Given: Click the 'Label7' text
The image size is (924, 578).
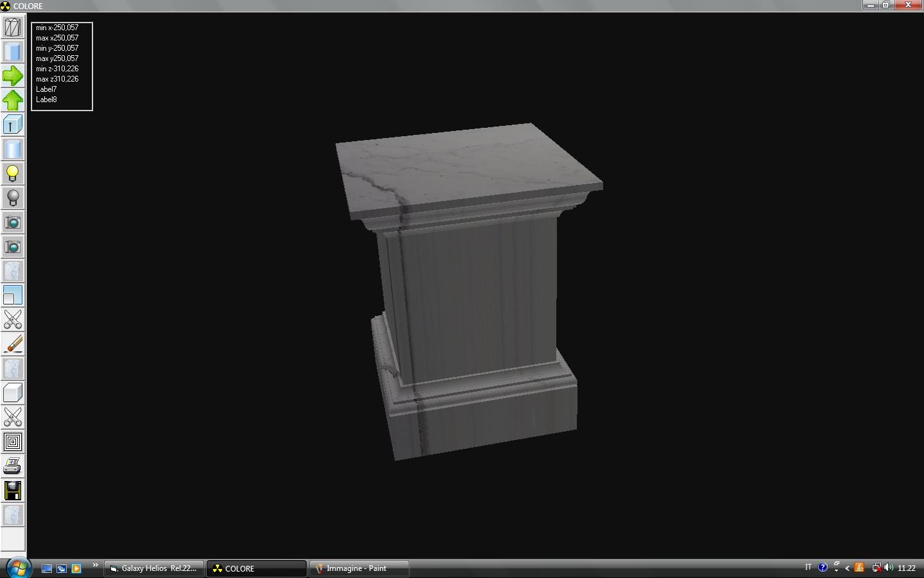Looking at the screenshot, I should click(x=46, y=89).
